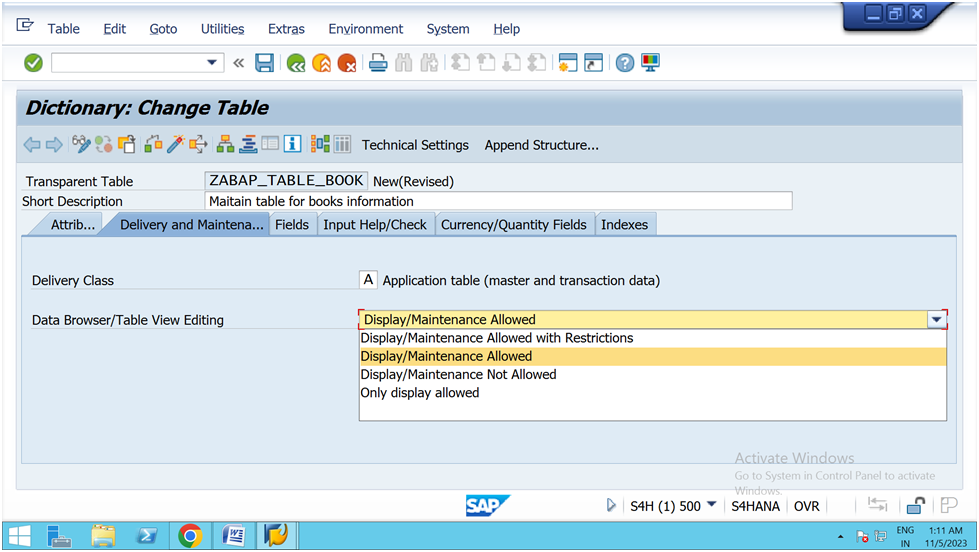Expand status bar triangle arrow
The height and width of the screenshot is (552, 979).
(x=611, y=505)
